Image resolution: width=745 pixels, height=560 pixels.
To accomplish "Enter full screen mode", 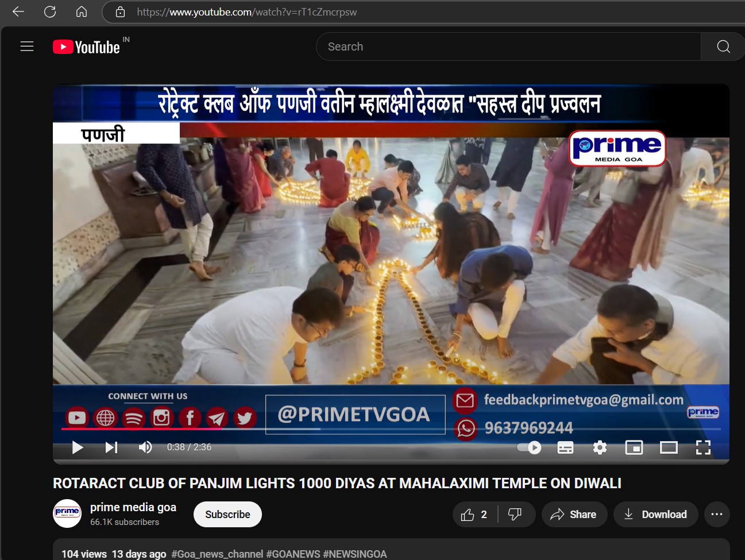I will point(703,447).
